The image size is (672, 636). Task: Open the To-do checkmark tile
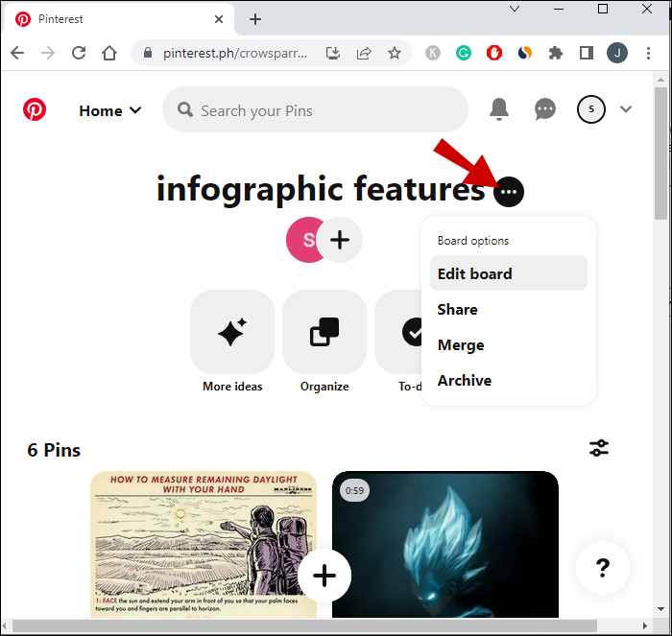click(x=398, y=332)
